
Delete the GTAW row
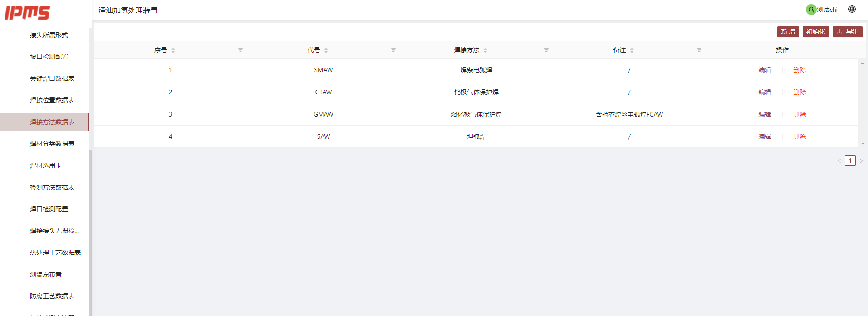pyautogui.click(x=799, y=92)
